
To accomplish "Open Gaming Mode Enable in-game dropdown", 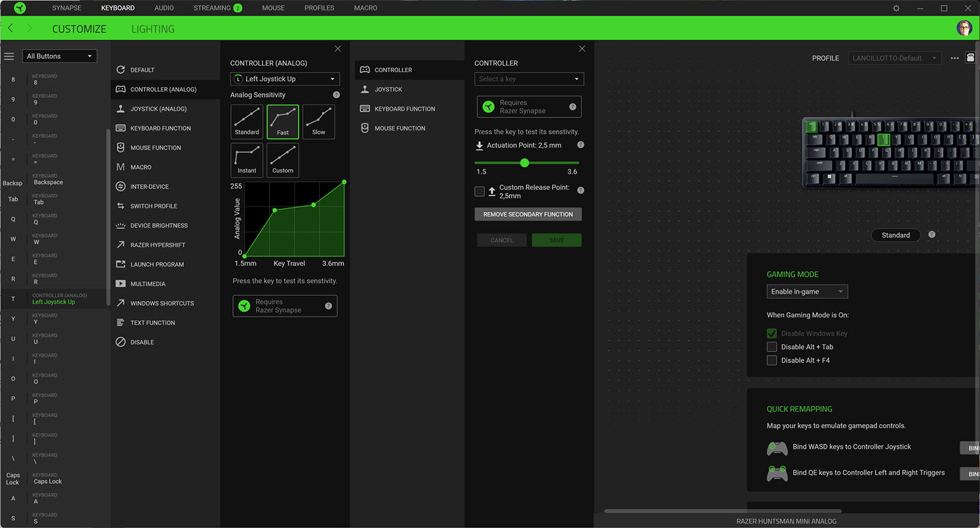I will coord(807,292).
